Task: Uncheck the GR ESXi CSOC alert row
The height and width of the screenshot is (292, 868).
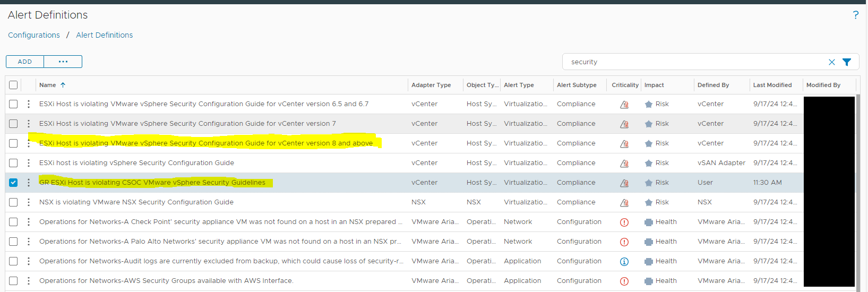Action: 13,183
